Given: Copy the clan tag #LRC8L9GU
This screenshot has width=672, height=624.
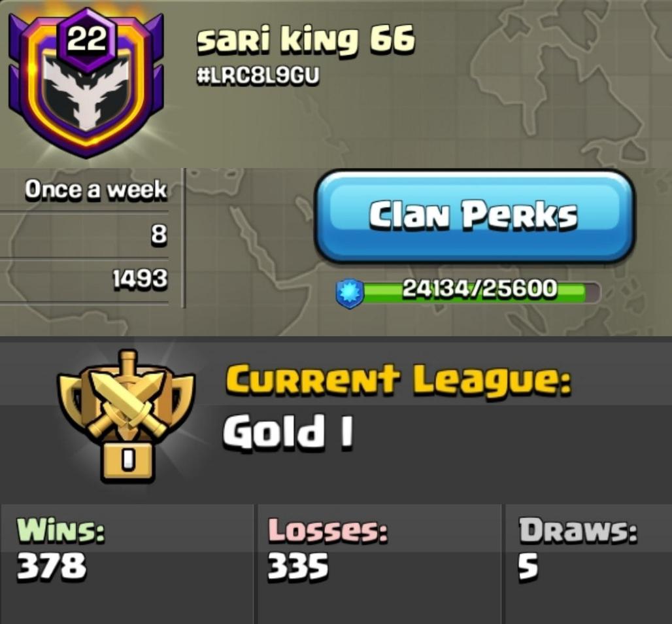Looking at the screenshot, I should [258, 77].
